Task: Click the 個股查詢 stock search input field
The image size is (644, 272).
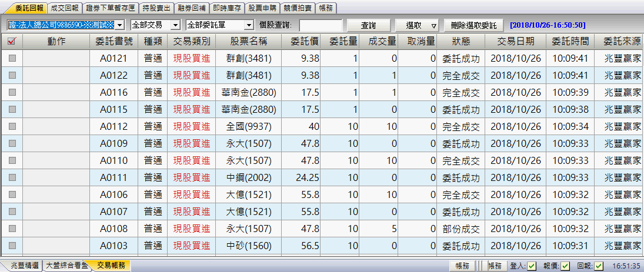Action: (321, 25)
